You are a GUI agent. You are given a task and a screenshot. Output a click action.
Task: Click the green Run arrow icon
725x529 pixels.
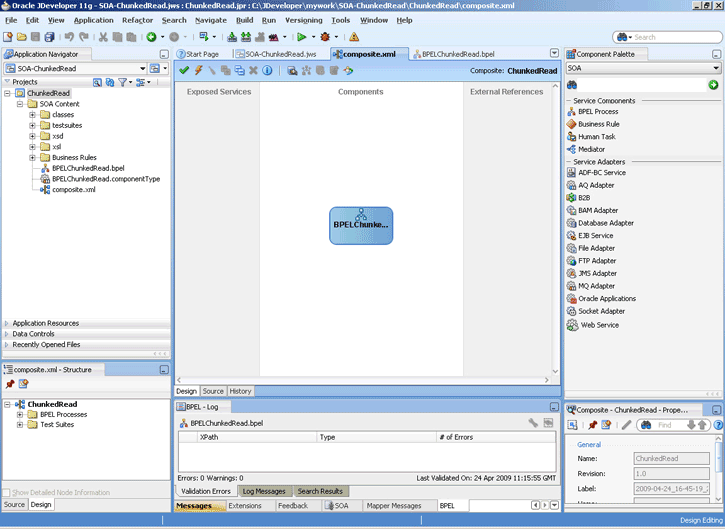(299, 37)
